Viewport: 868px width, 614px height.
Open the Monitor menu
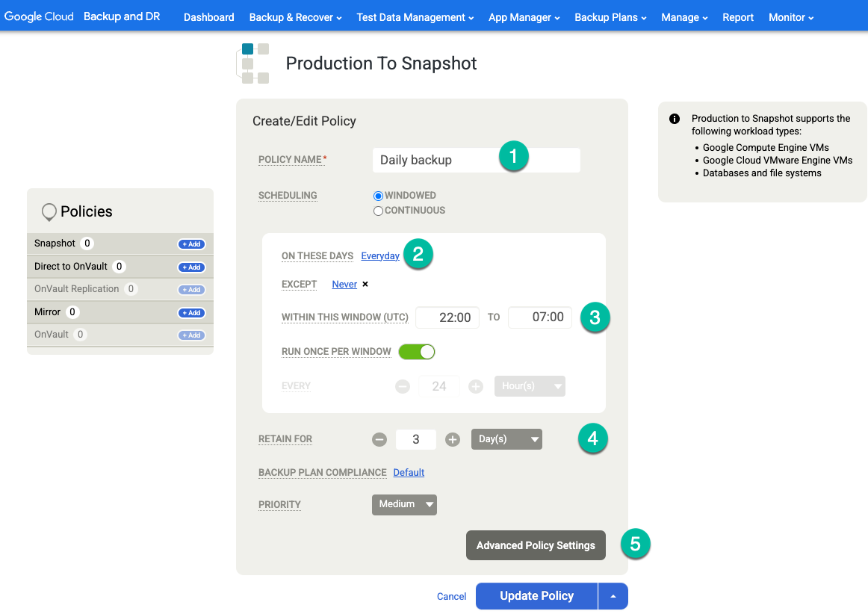(x=790, y=16)
